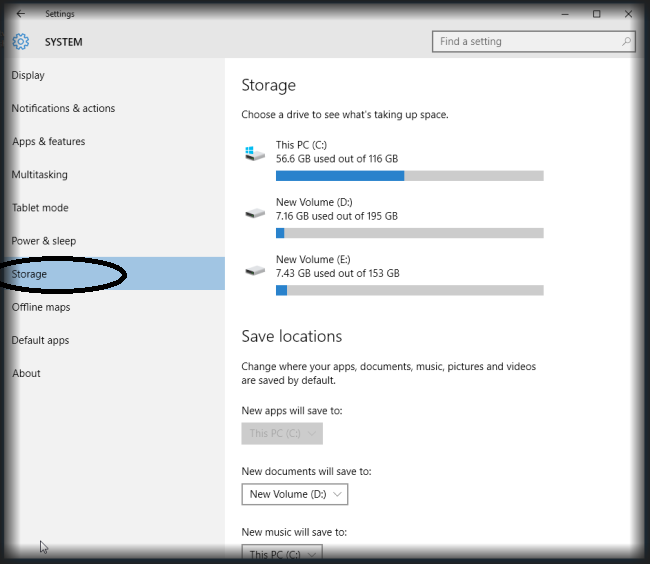Viewport: 650px width, 564px height.
Task: Click the 'New apps will save to:' label
Action: pos(292,411)
